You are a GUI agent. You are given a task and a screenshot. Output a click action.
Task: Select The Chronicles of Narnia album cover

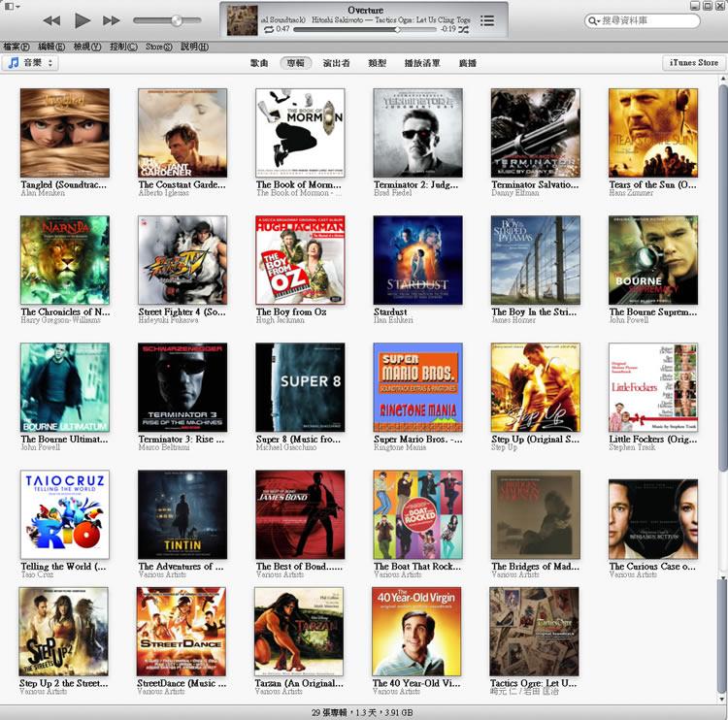[65, 260]
